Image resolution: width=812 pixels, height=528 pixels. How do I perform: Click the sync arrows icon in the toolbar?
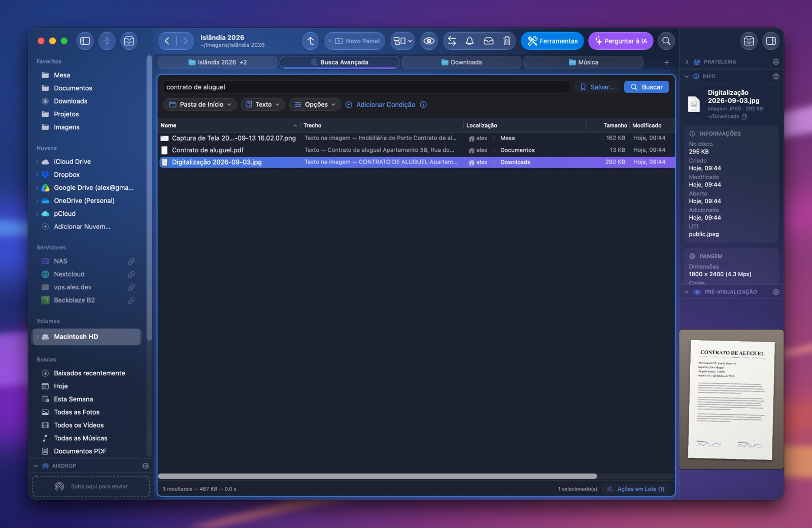click(x=452, y=41)
